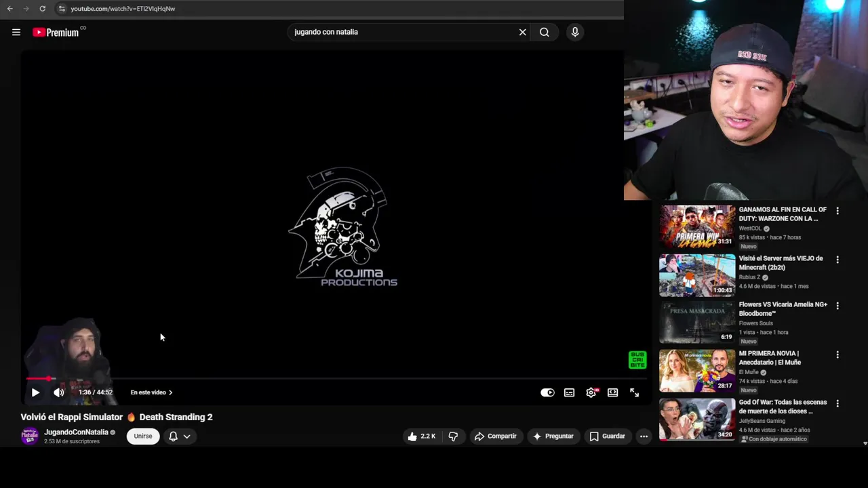Open the Bloodborne Vicaria Amelia thumbnail
Viewport: 868px width, 488px height.
(x=697, y=323)
